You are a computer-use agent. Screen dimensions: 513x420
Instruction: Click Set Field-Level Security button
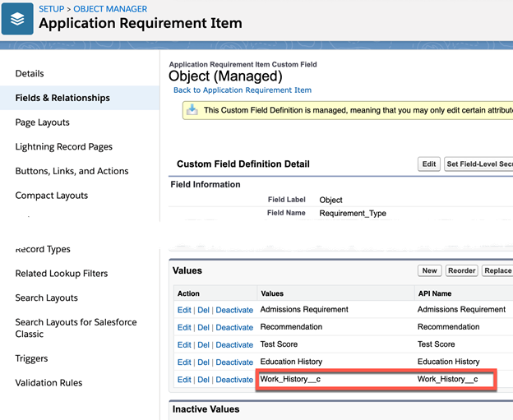point(478,164)
